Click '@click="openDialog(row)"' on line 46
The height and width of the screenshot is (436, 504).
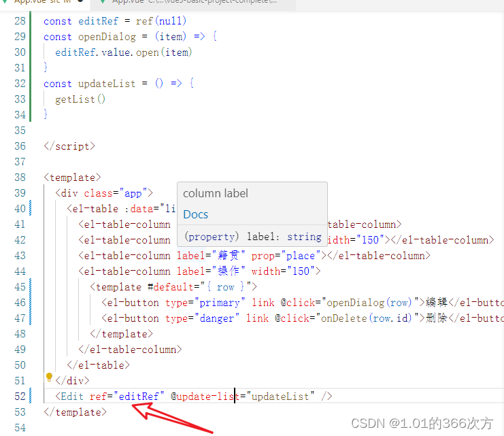350,303
